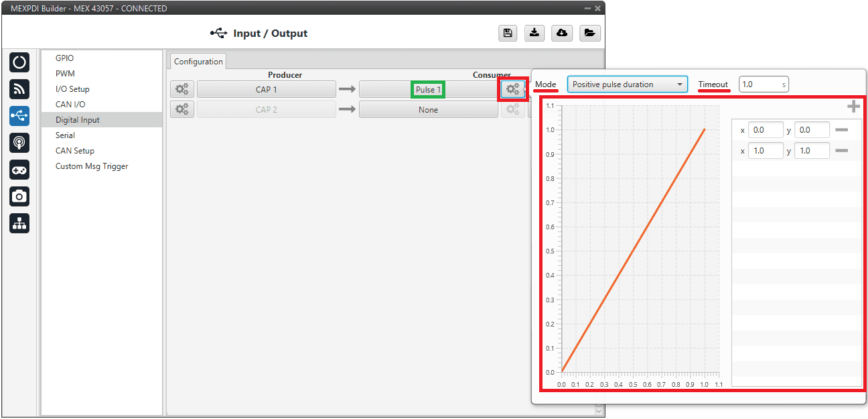Select the camera icon in sidebar
Viewport: 868px width, 419px height.
(19, 196)
